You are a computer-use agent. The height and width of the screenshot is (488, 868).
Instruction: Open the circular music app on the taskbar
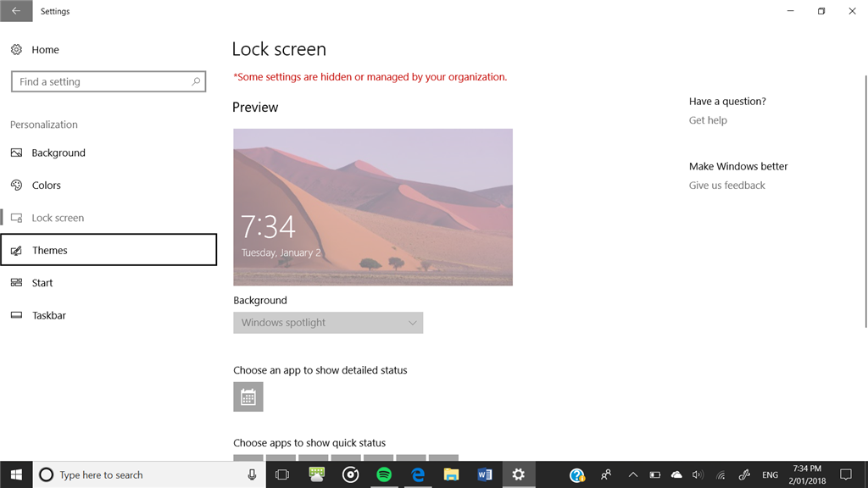(350, 474)
